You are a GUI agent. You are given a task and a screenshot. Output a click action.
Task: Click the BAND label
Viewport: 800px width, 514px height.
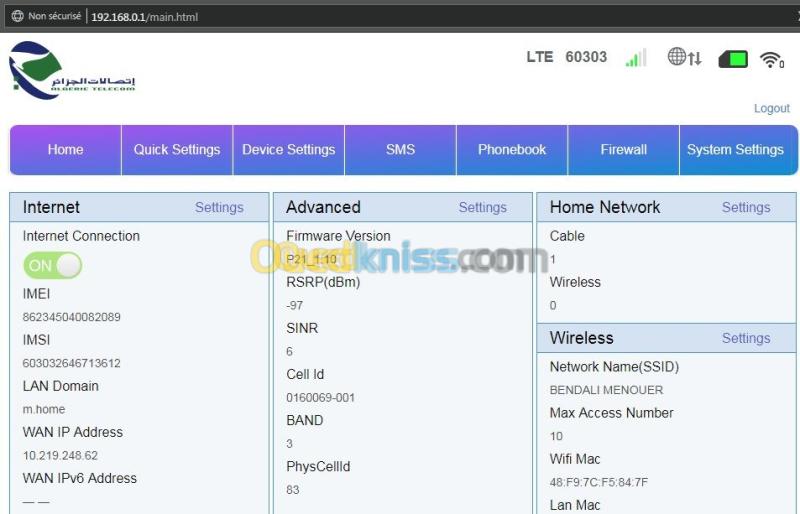pos(305,421)
